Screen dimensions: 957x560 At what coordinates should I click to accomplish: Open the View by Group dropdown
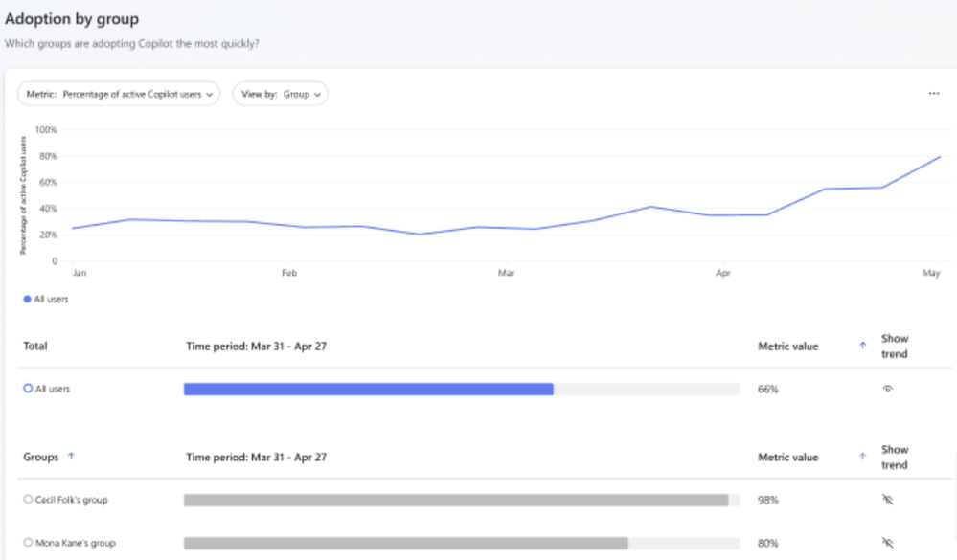(x=281, y=94)
